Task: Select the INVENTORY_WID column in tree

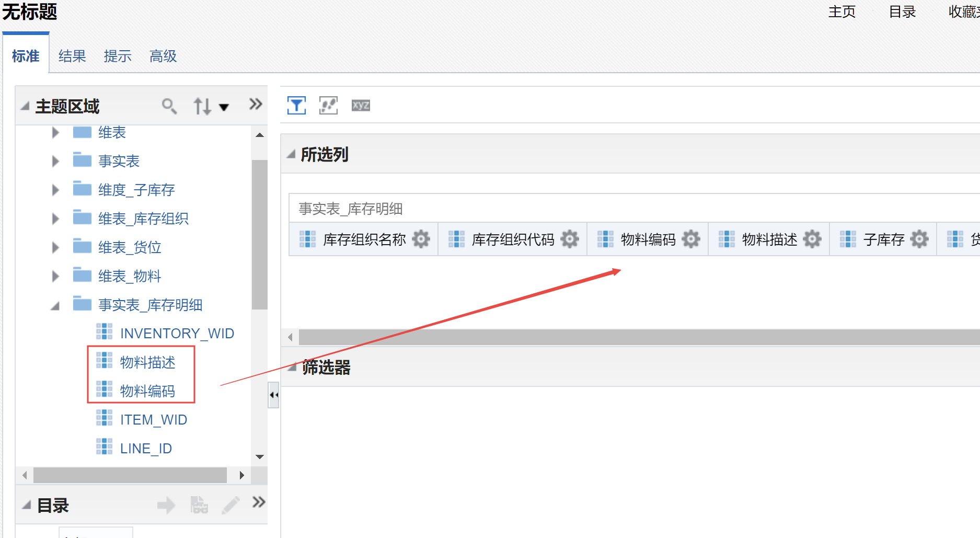Action: [177, 334]
